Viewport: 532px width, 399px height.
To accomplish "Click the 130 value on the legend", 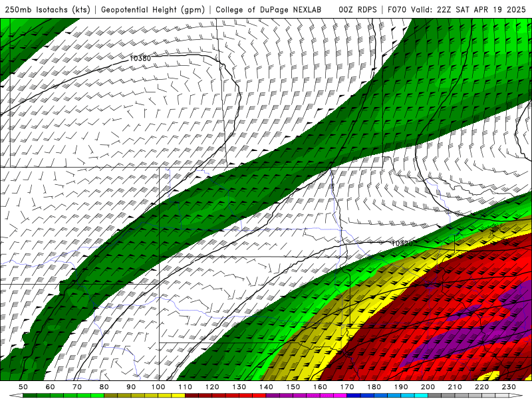I will 239,387.
